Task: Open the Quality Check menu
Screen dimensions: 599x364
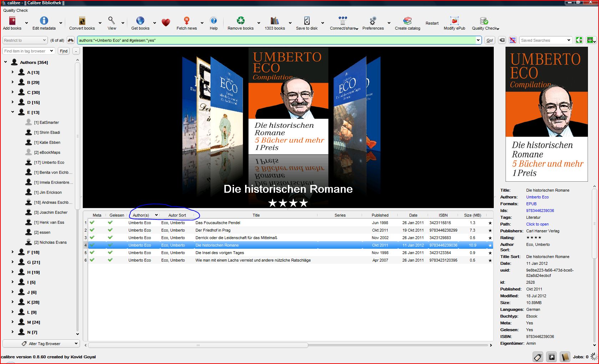Action: click(15, 10)
